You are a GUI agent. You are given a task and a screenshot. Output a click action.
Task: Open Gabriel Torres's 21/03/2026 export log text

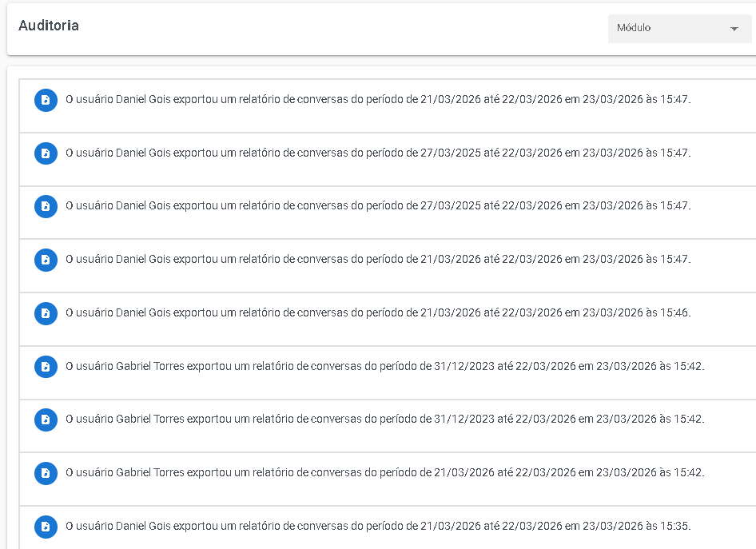[x=384, y=472]
